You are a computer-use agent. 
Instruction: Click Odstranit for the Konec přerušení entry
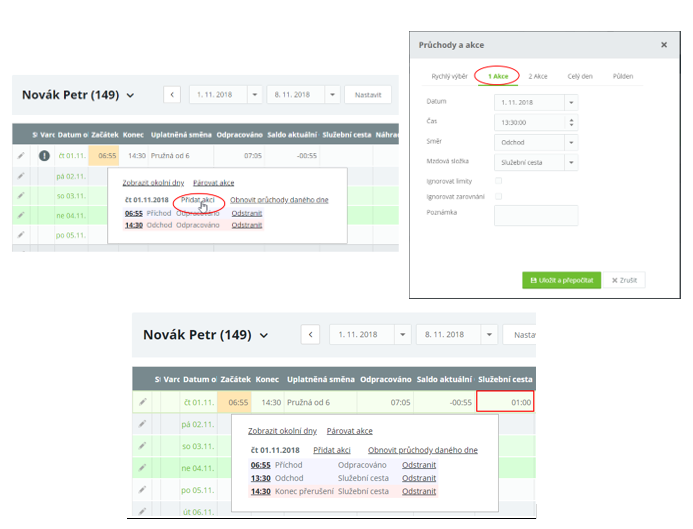coord(418,491)
